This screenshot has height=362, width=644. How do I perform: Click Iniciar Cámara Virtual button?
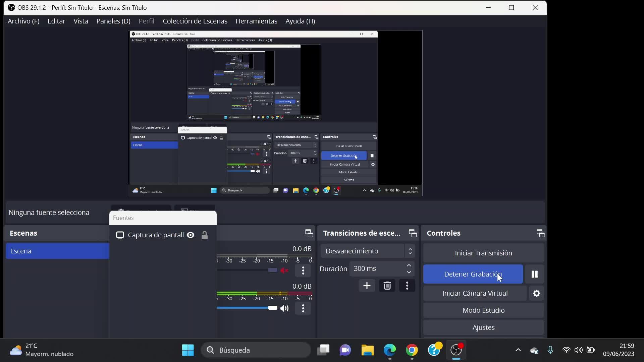click(475, 293)
